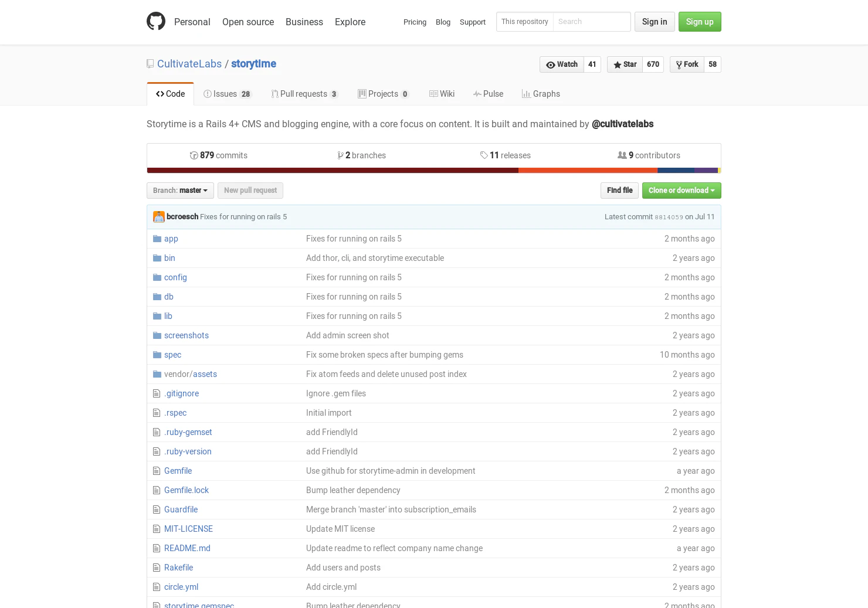Viewport: 868px width, 608px height.
Task: View the Pulse tab
Action: pos(489,94)
